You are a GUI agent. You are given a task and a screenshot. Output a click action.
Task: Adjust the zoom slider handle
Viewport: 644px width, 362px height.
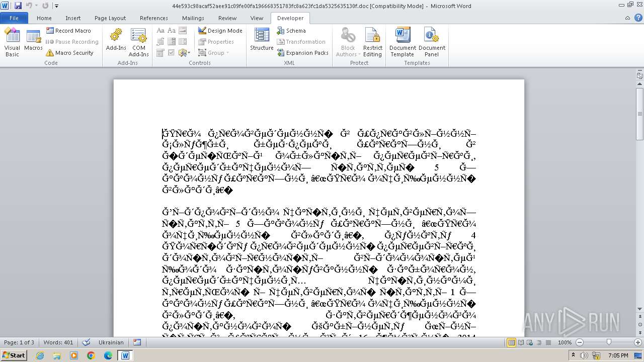click(x=609, y=342)
